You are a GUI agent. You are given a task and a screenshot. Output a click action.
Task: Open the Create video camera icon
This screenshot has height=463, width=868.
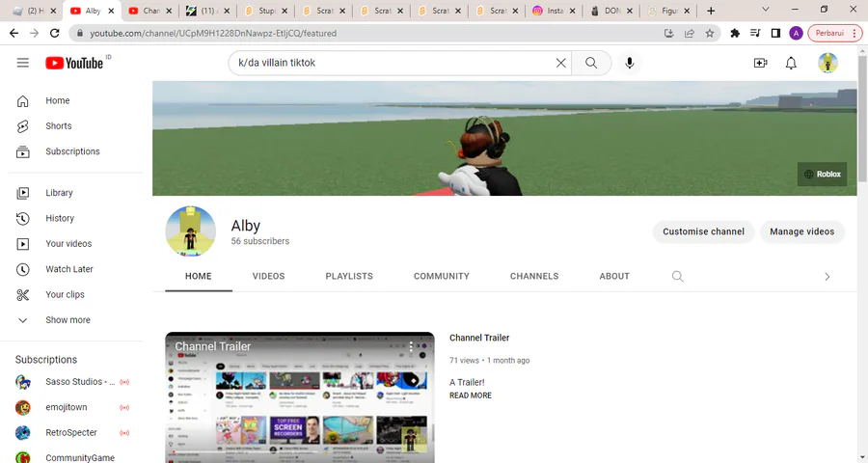[x=761, y=63]
